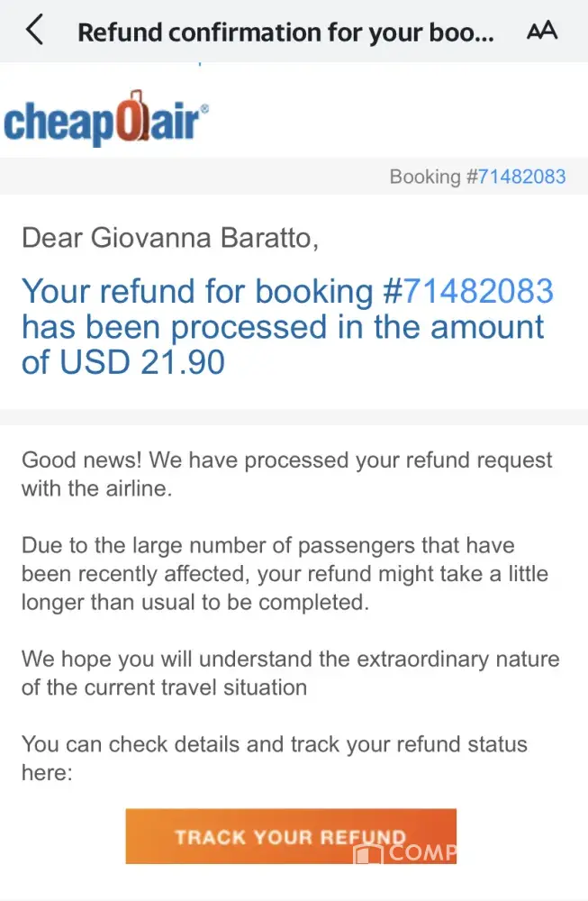Select the 'Dear Giovanna Baratto' greeting
This screenshot has height=901, width=588.
[169, 238]
